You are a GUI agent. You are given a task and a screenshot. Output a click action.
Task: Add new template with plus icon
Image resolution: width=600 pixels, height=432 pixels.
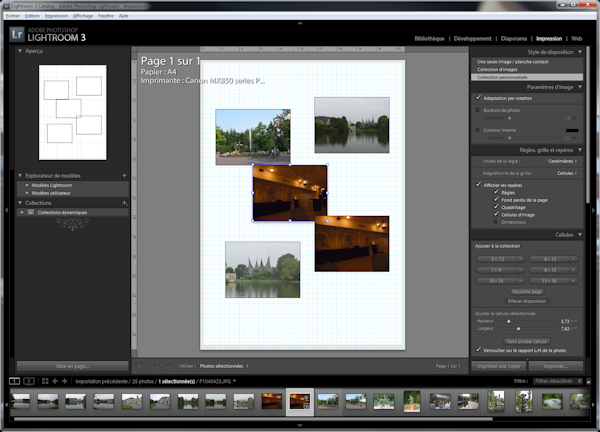click(x=124, y=175)
